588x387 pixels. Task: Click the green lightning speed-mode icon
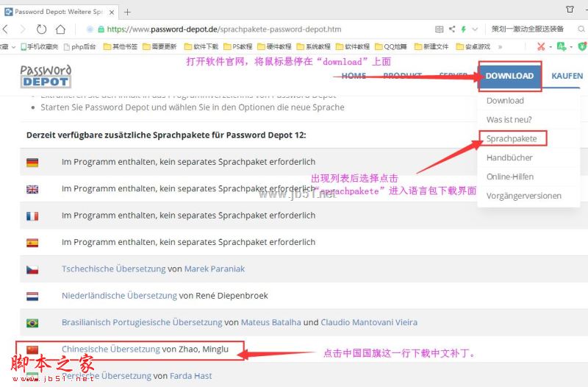pos(464,29)
